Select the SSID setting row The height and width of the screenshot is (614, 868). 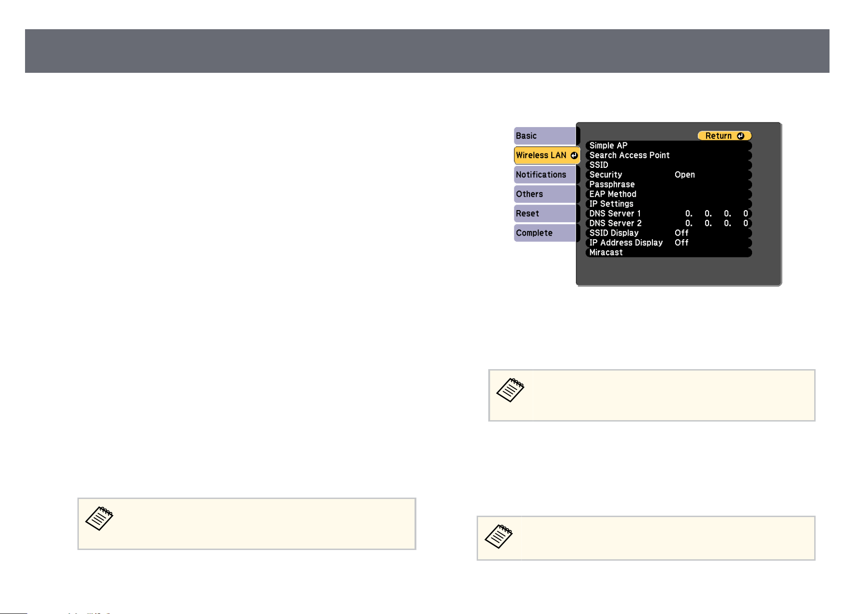click(x=668, y=165)
